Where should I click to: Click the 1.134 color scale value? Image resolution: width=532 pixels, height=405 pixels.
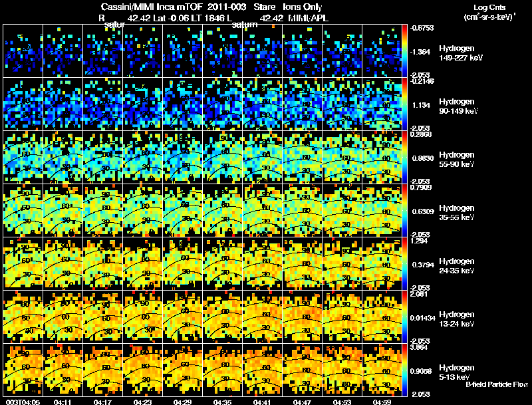421,105
